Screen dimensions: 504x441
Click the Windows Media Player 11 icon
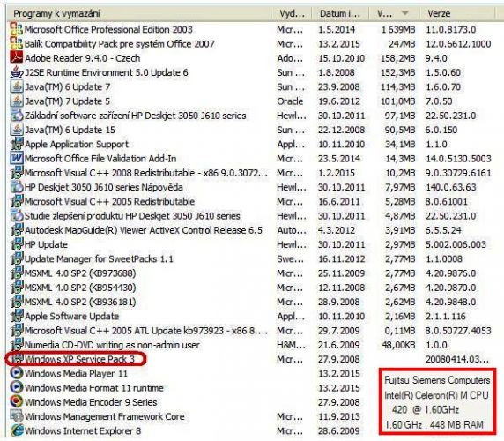point(17,373)
